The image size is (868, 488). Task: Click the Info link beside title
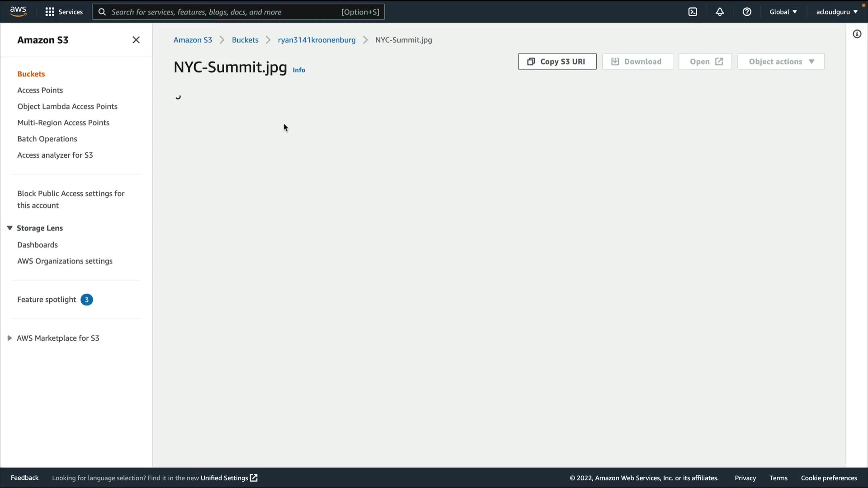(x=299, y=70)
